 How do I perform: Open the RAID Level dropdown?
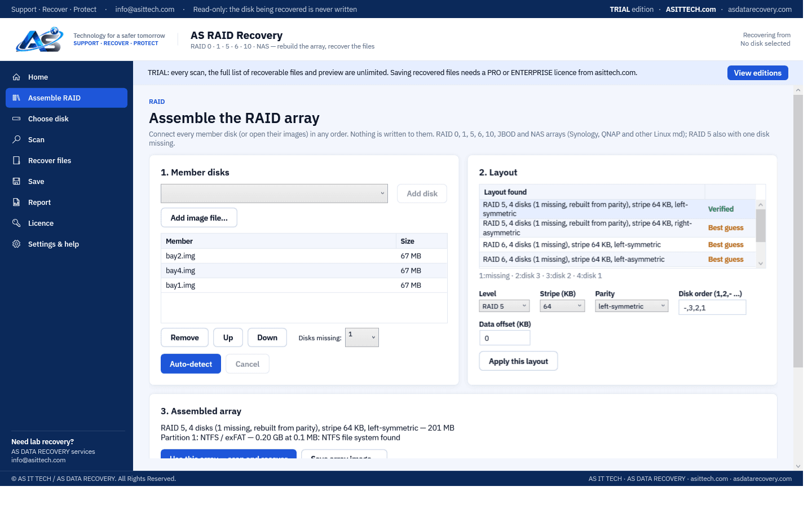[x=504, y=306]
